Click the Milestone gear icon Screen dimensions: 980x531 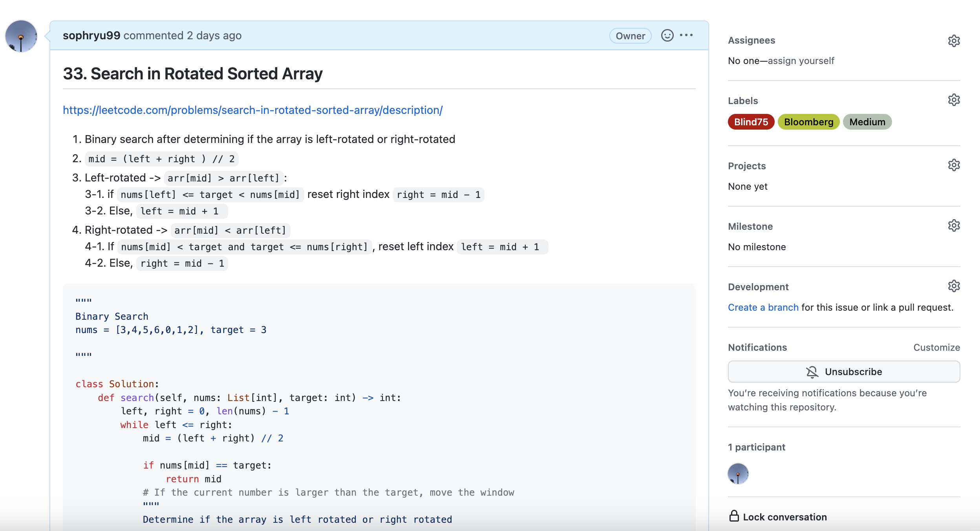click(x=954, y=226)
